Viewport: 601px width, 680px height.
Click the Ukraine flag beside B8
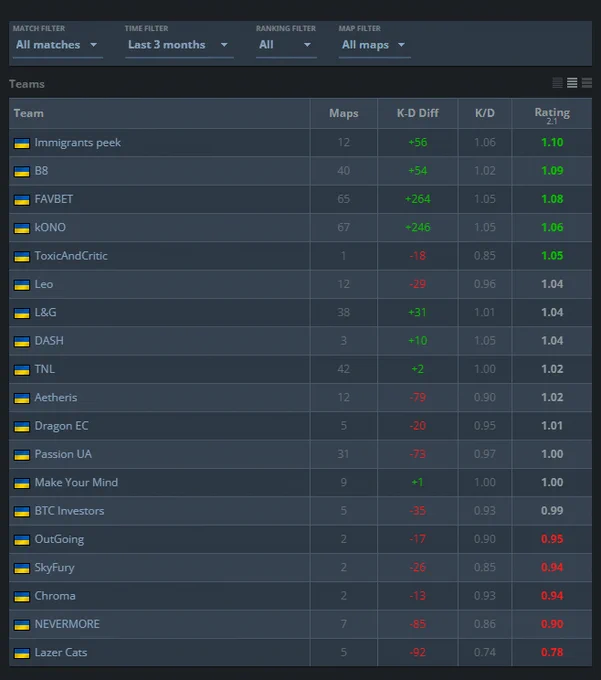point(22,171)
